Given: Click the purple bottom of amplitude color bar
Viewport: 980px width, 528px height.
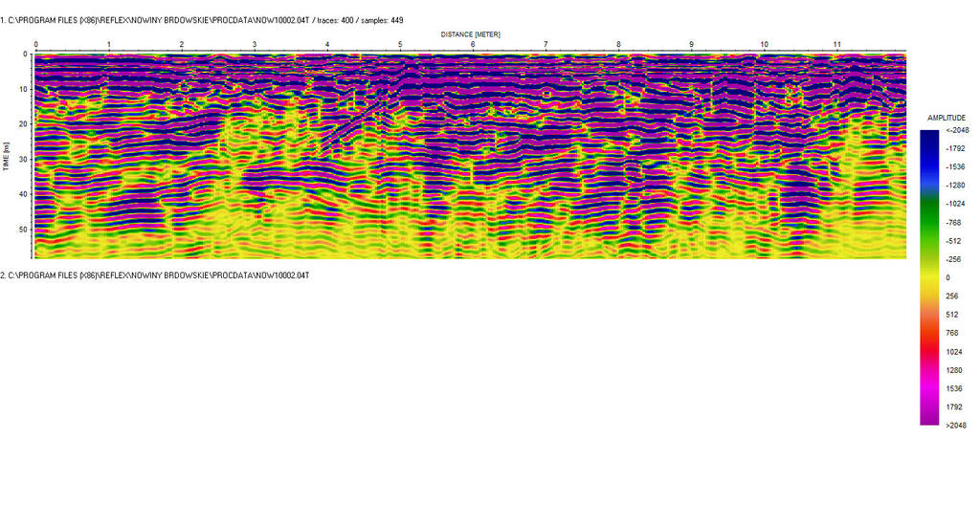Looking at the screenshot, I should coord(928,416).
